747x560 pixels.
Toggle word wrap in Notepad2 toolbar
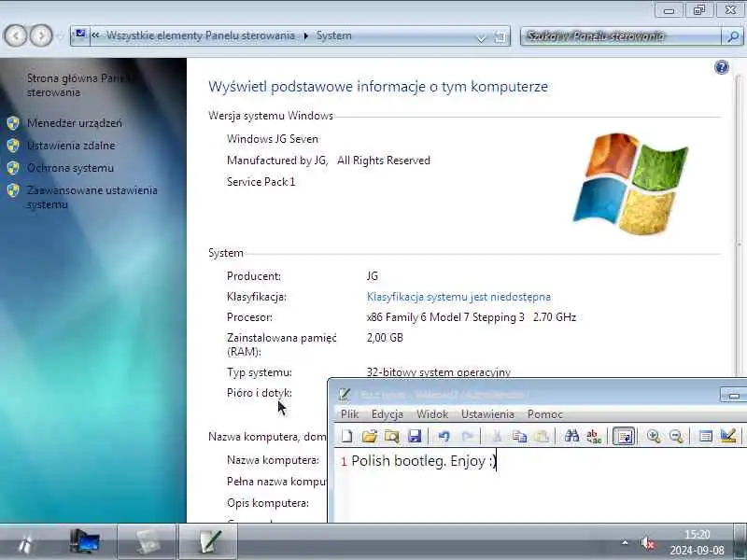pos(624,436)
